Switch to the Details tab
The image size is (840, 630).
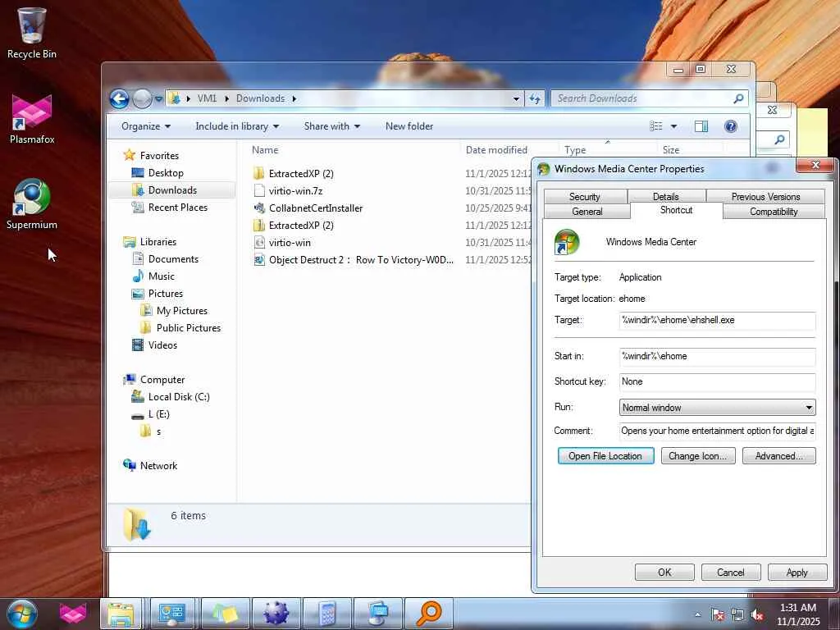click(666, 197)
